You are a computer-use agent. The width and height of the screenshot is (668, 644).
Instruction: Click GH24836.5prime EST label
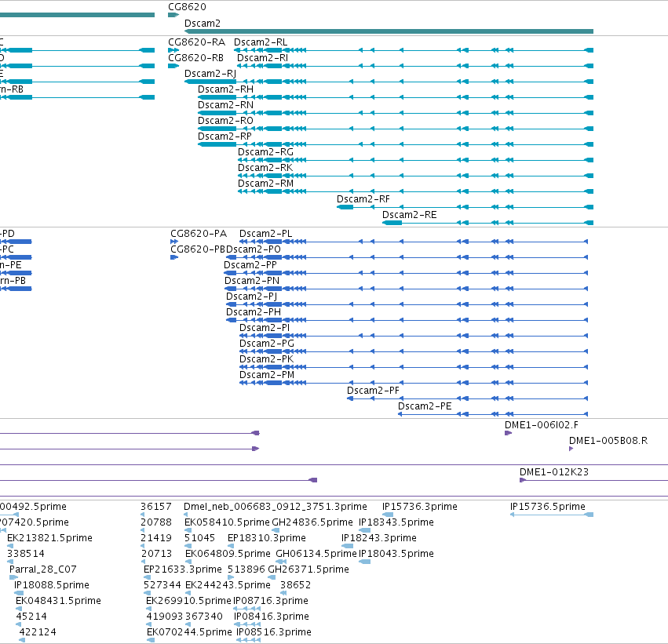(x=312, y=522)
